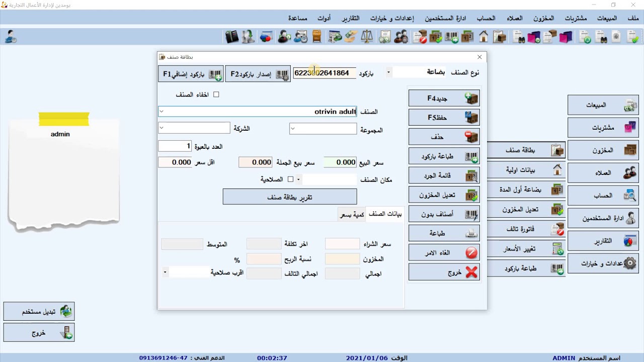The width and height of the screenshot is (644, 362).
Task: Toggle the اخفاء الصنف checkbox
Action: pos(216,95)
